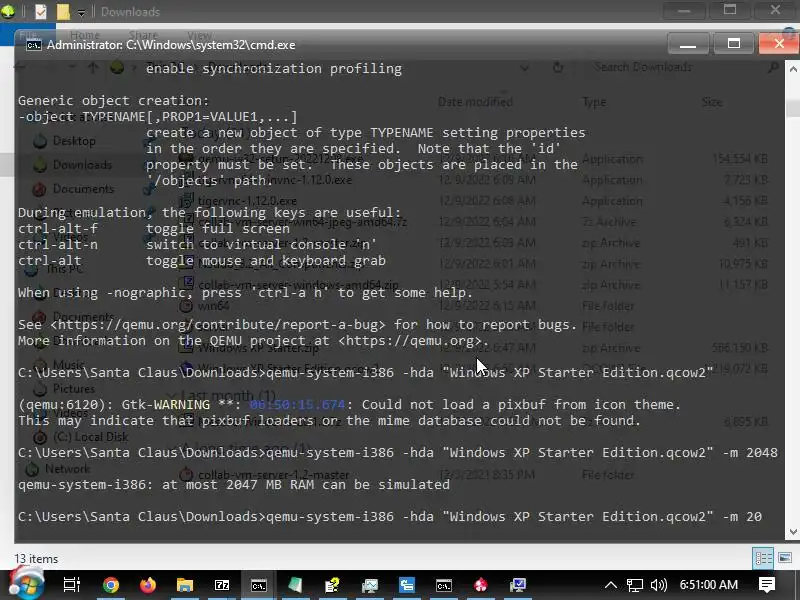This screenshot has width=800, height=600.
Task: Click the 'Generic object creation:' line
Action: [113, 101]
